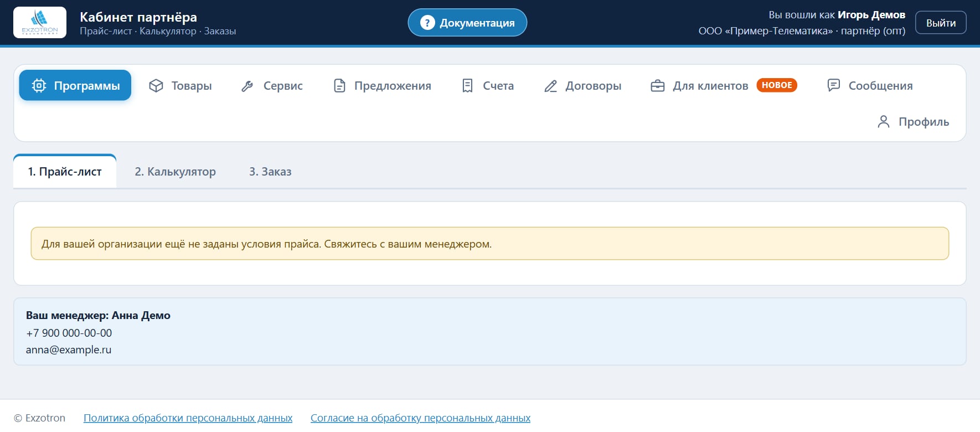Click the ООО «Пример-Телематика» organization text
This screenshot has height=432, width=980.
click(765, 31)
